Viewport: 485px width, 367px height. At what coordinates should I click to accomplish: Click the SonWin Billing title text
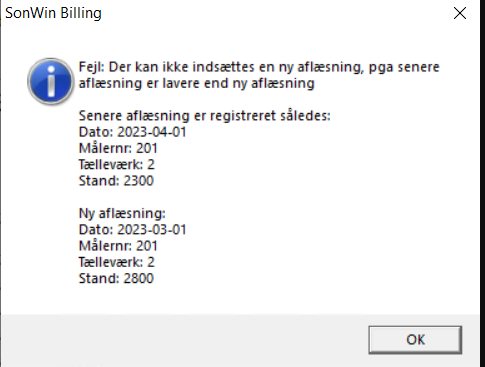coord(53,13)
